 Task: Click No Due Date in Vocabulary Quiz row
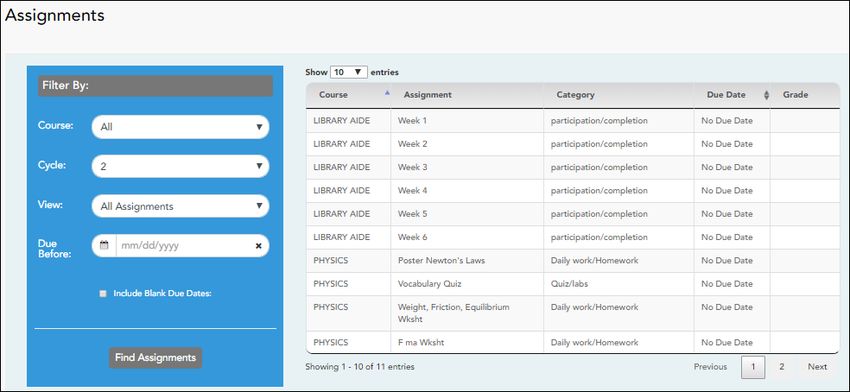point(727,284)
